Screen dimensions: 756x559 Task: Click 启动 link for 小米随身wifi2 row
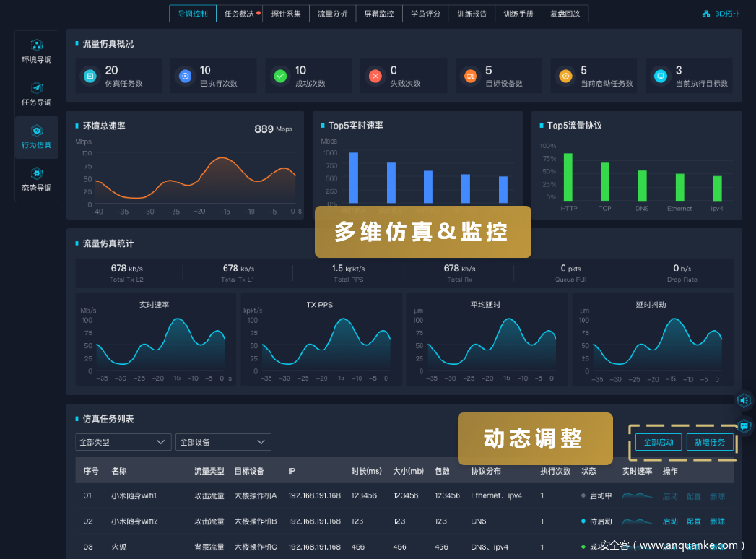[670, 521]
